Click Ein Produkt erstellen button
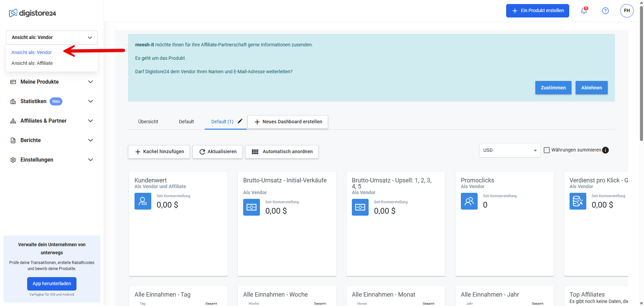The image size is (644, 306). (538, 11)
